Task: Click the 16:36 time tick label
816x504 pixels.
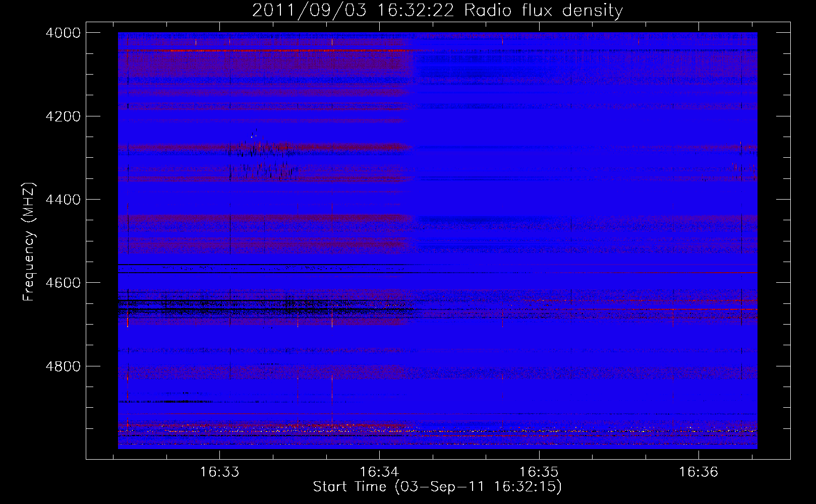Action: [x=698, y=472]
